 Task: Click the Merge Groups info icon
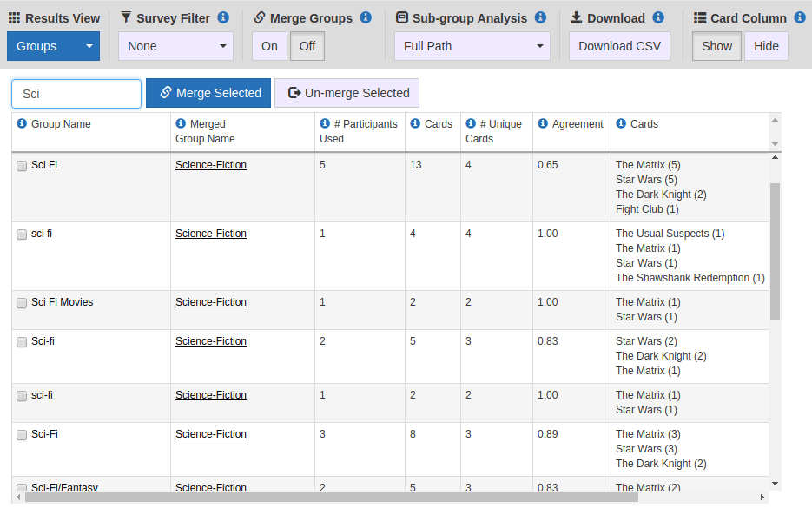click(366, 17)
